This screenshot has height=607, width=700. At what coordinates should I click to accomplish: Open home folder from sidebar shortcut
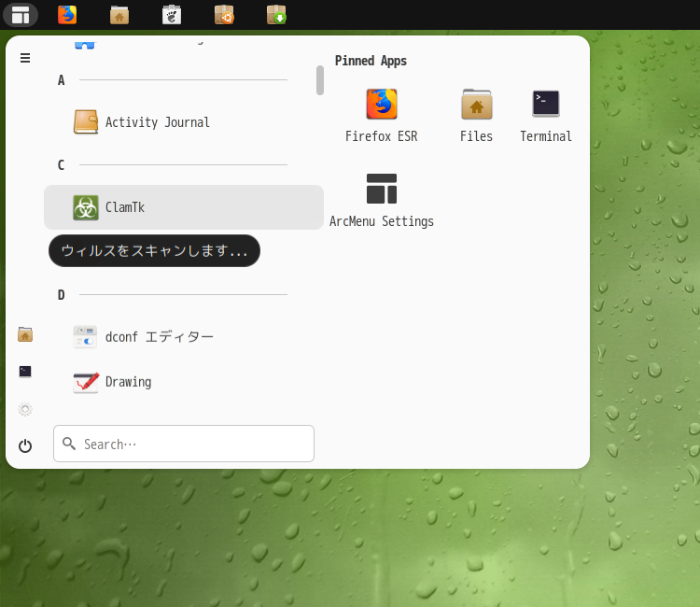[25, 334]
